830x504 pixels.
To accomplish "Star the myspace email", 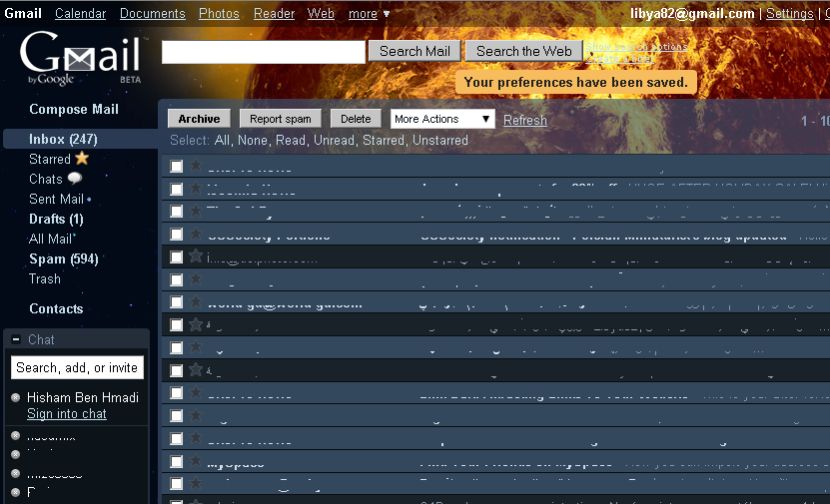I will tap(196, 461).
